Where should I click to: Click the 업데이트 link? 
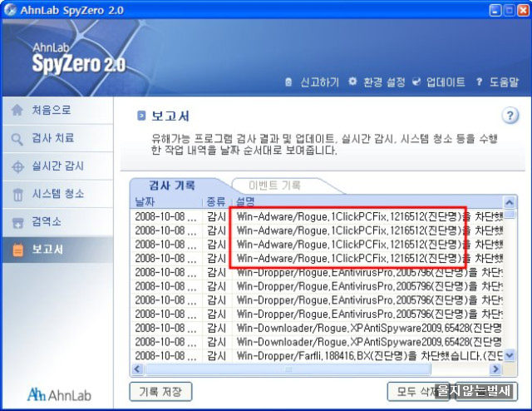tap(446, 82)
